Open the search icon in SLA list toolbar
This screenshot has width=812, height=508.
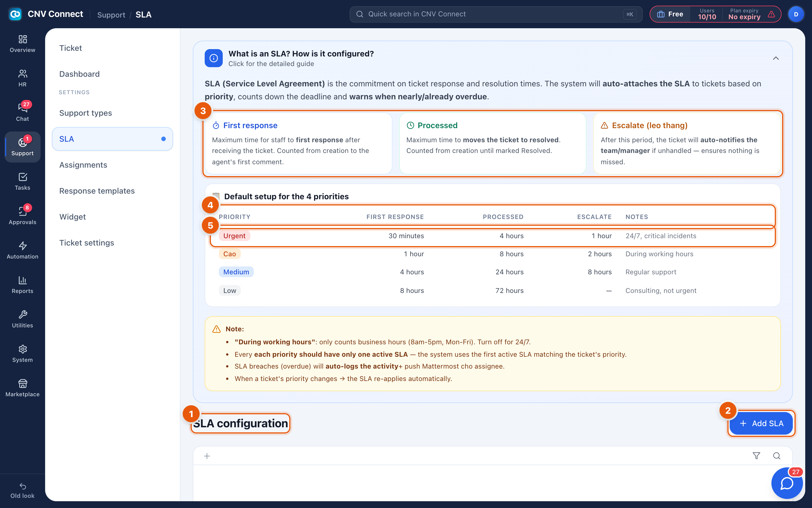coord(777,456)
